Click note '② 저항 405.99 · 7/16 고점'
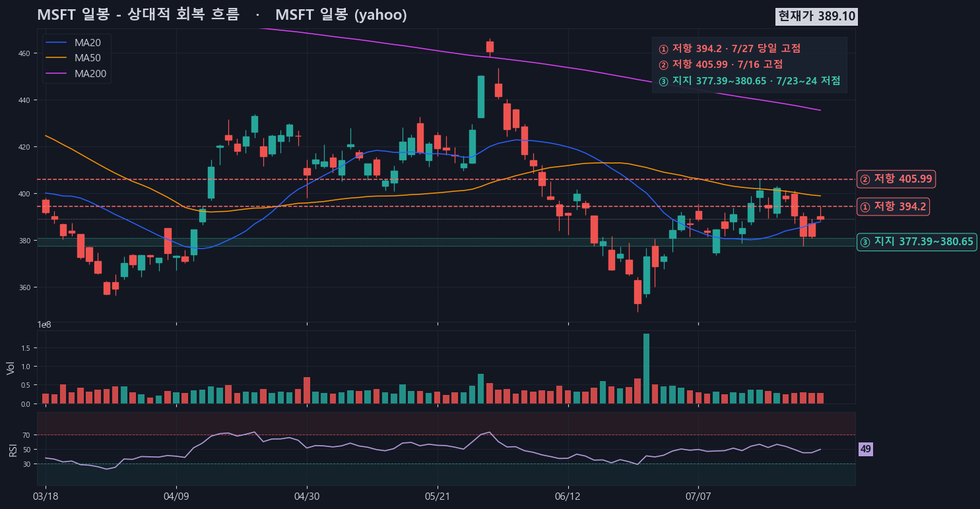980x509 pixels. tap(721, 64)
